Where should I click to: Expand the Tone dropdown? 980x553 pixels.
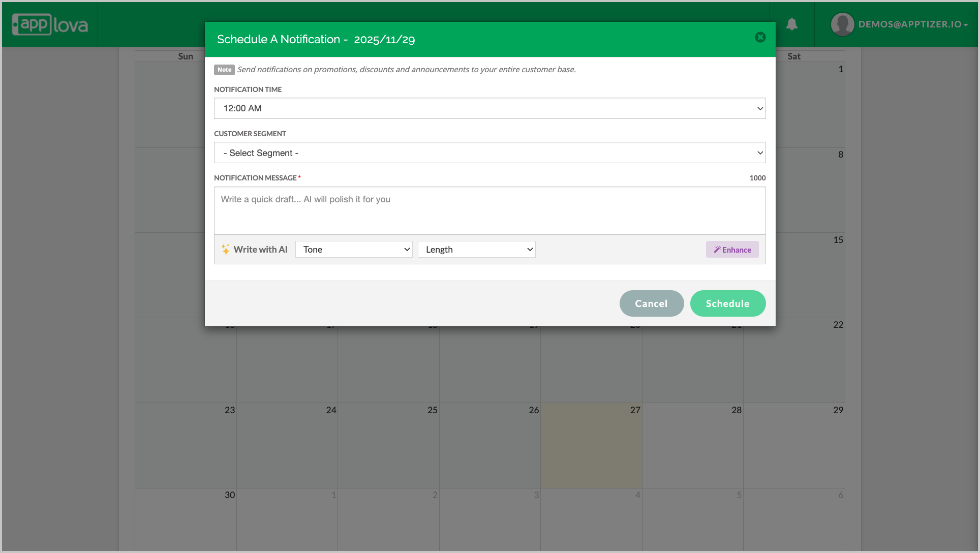(354, 250)
